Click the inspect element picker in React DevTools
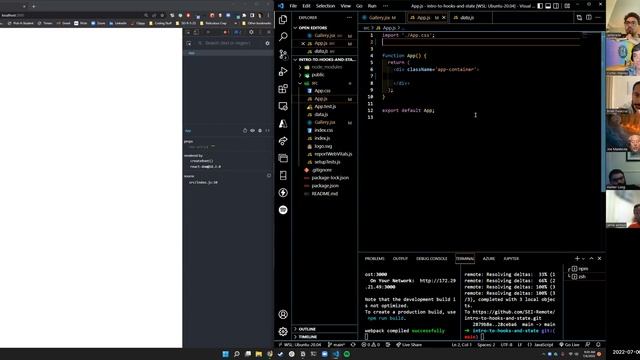Viewport: 640px width, 360px height. (189, 43)
